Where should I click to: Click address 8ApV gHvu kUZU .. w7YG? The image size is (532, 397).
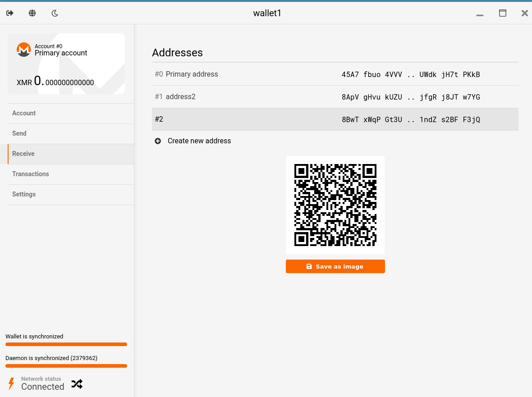click(411, 97)
